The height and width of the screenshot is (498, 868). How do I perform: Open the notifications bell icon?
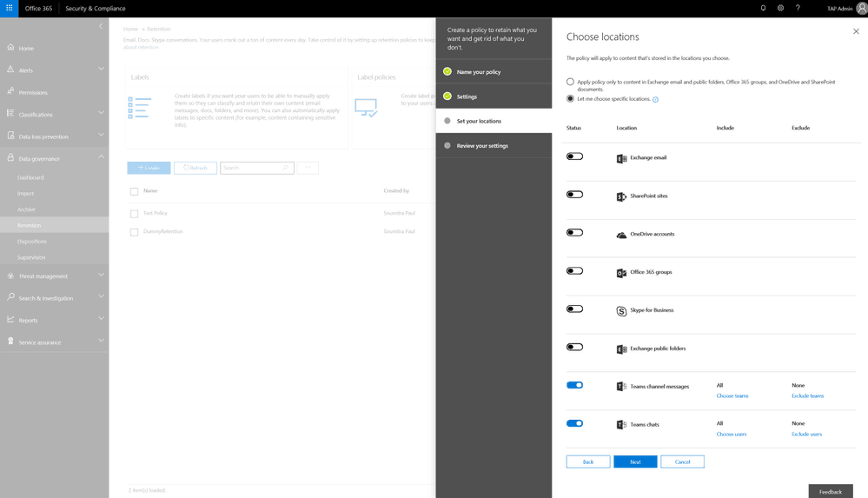(763, 9)
